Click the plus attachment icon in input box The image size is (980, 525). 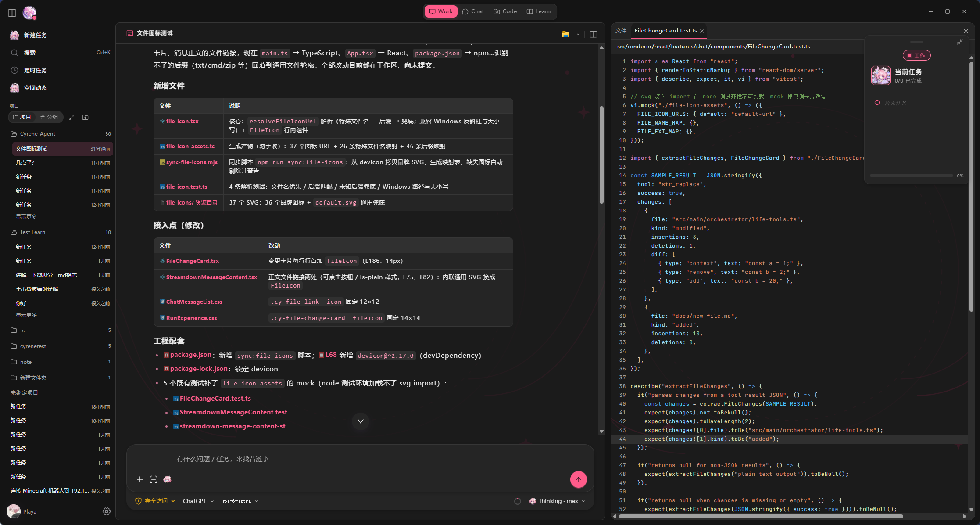click(140, 479)
